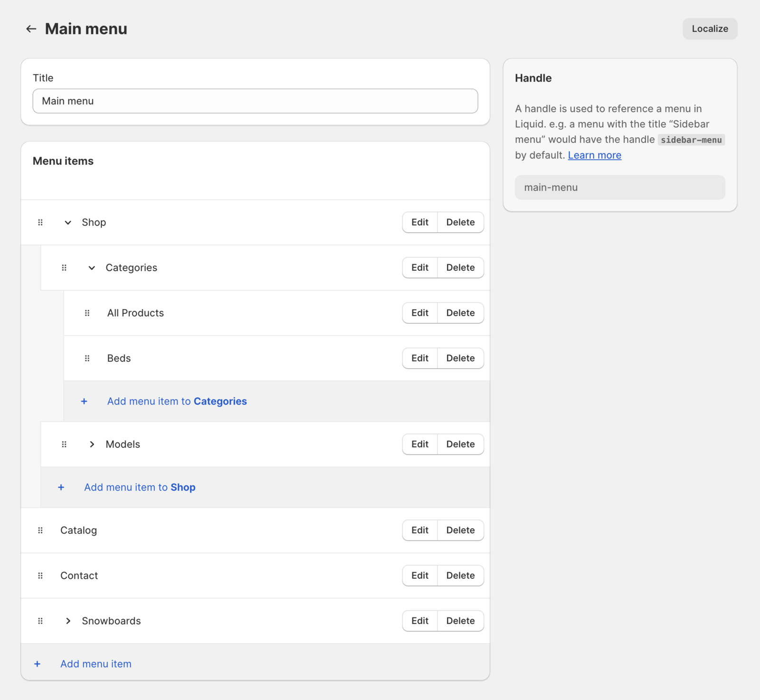Click the drag handle for All Products

pyautogui.click(x=87, y=313)
